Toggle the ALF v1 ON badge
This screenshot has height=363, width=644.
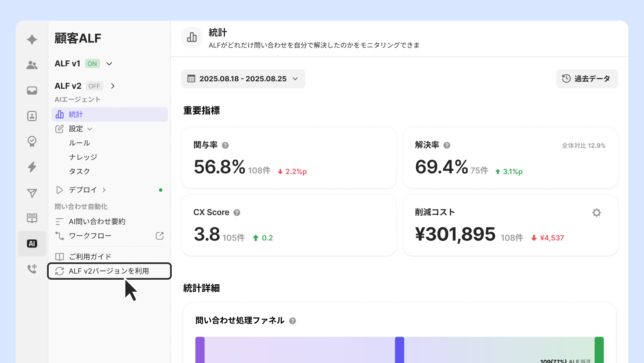92,64
